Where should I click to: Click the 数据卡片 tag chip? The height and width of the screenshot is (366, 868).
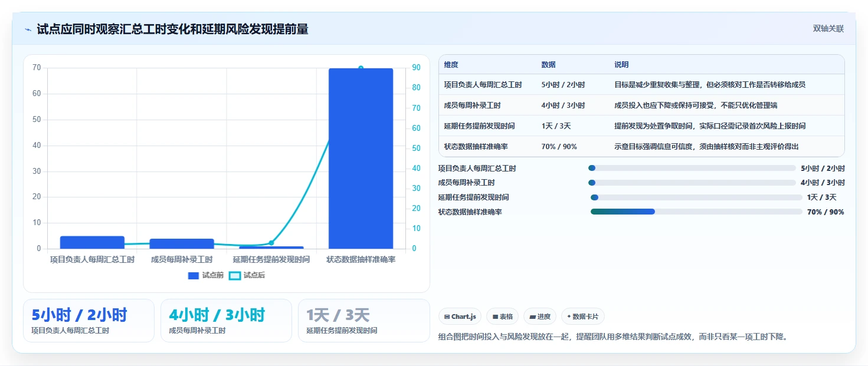[x=583, y=316]
